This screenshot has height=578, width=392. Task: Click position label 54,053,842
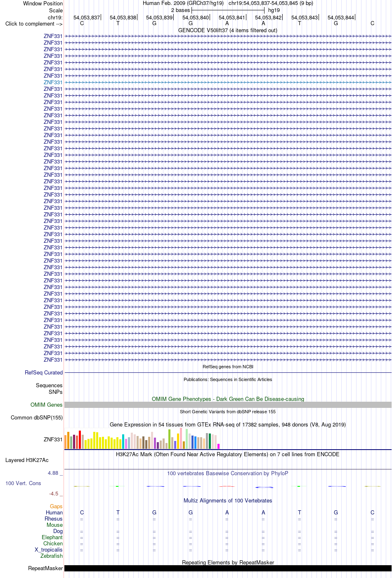(x=268, y=17)
